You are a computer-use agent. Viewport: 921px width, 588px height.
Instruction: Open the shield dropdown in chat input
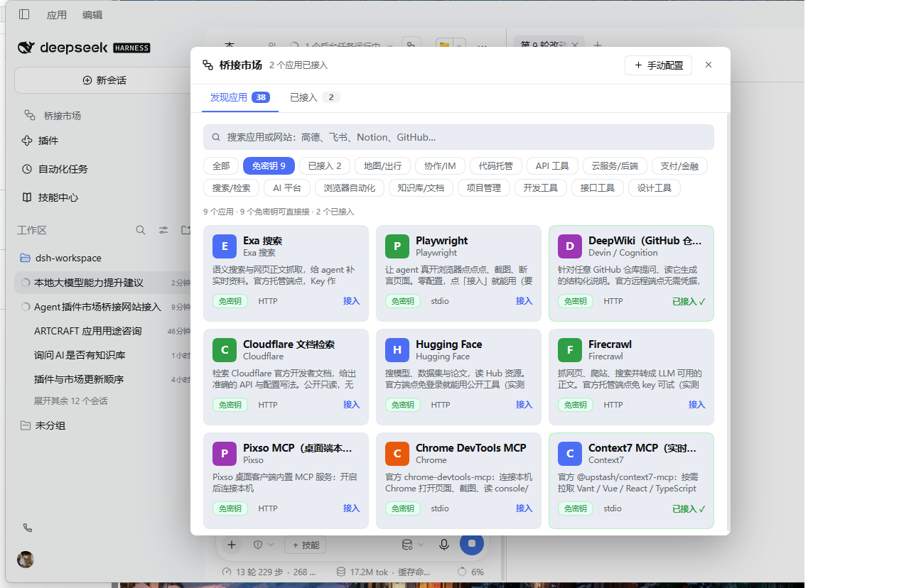point(263,545)
